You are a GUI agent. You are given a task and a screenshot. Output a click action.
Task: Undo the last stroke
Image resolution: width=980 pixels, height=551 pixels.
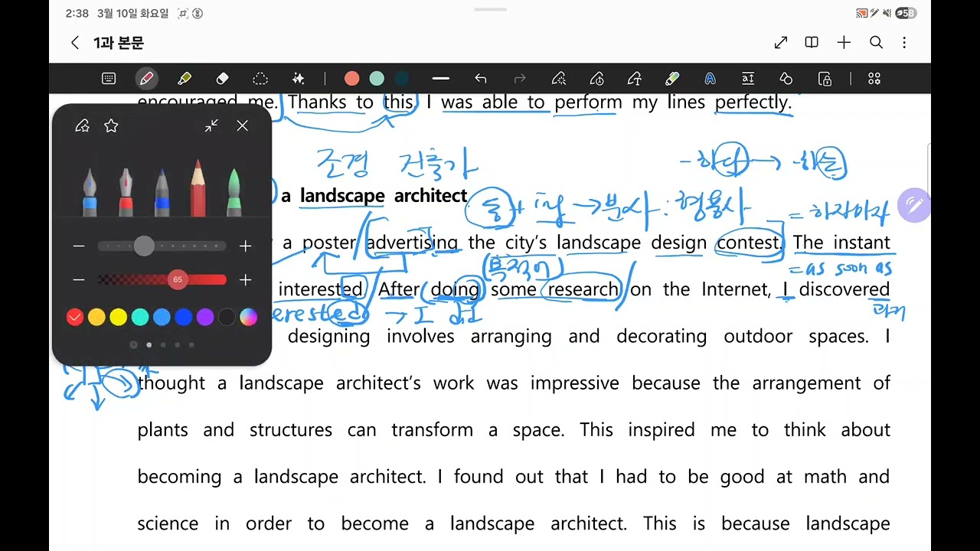(481, 78)
